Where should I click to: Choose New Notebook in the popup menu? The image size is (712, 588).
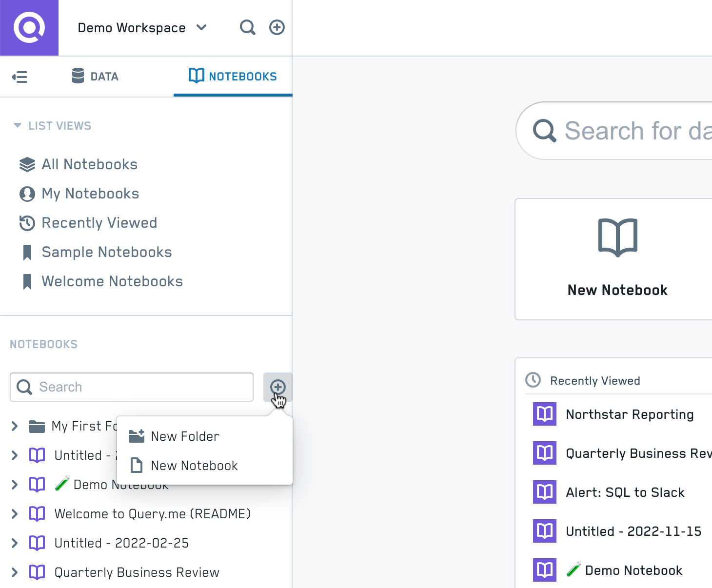pos(194,466)
